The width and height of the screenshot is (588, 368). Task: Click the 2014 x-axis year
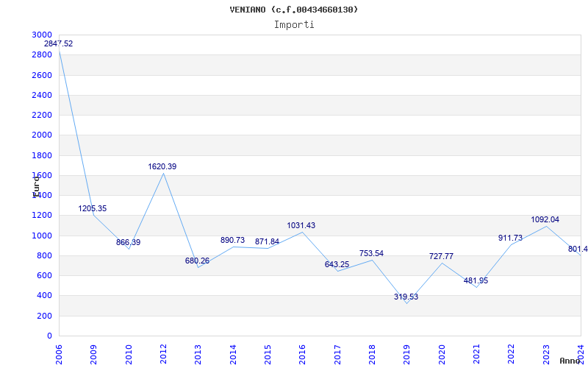(x=233, y=354)
